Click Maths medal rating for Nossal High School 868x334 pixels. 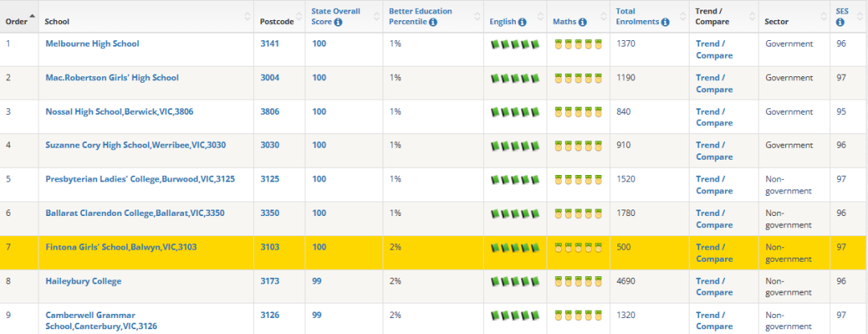578,112
